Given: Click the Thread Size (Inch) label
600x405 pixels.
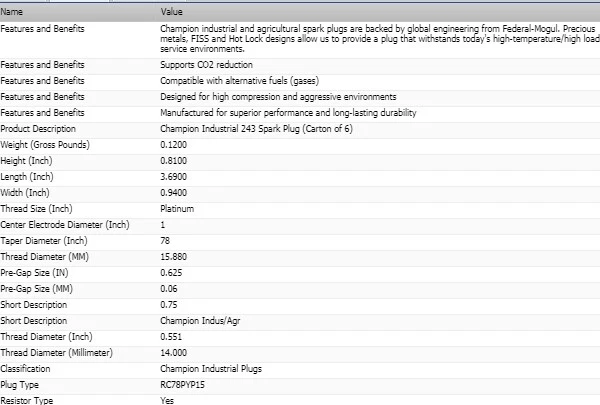Looking at the screenshot, I should tap(36, 209).
